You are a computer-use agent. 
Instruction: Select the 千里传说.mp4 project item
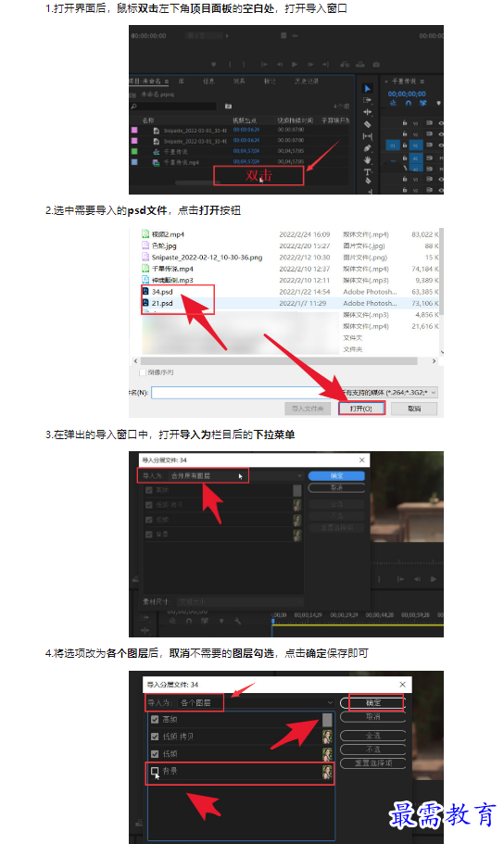pos(181,162)
